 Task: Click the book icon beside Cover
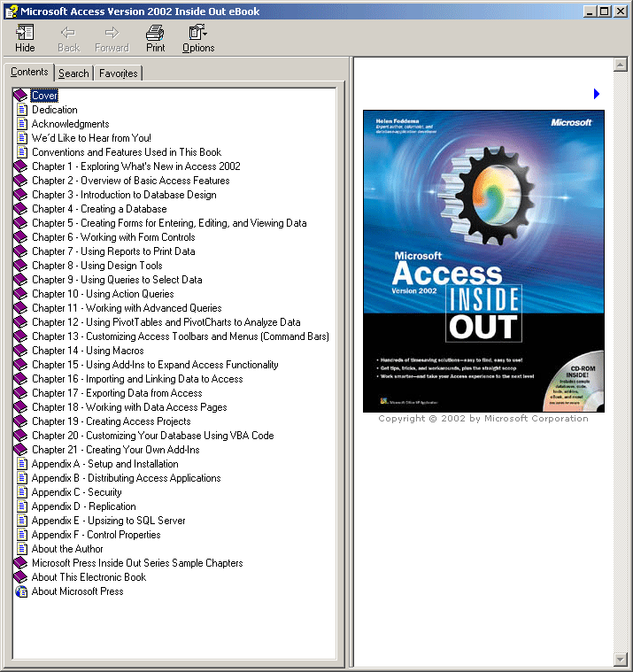(21, 96)
